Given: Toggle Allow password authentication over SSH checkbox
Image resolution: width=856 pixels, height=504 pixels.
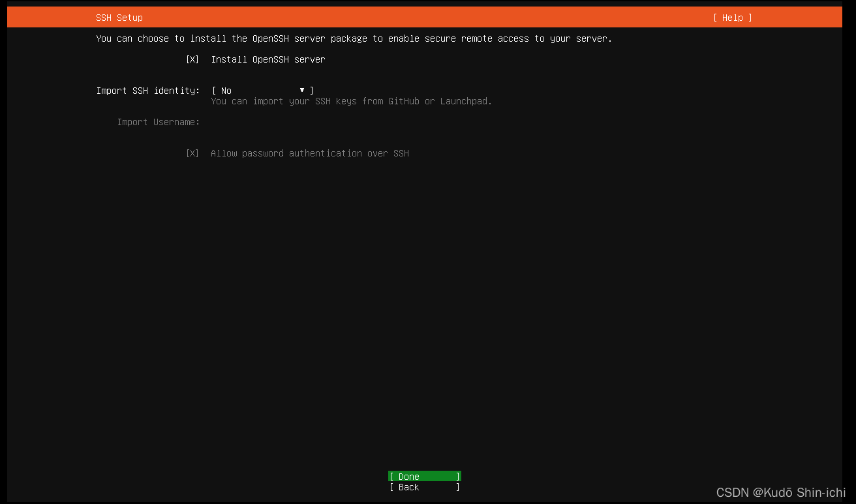Looking at the screenshot, I should pos(192,153).
